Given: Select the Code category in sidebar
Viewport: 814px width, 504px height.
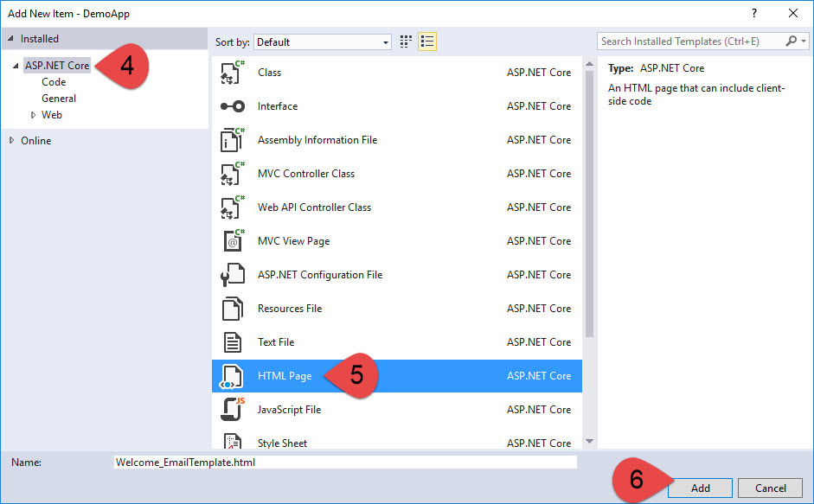Looking at the screenshot, I should (x=54, y=81).
